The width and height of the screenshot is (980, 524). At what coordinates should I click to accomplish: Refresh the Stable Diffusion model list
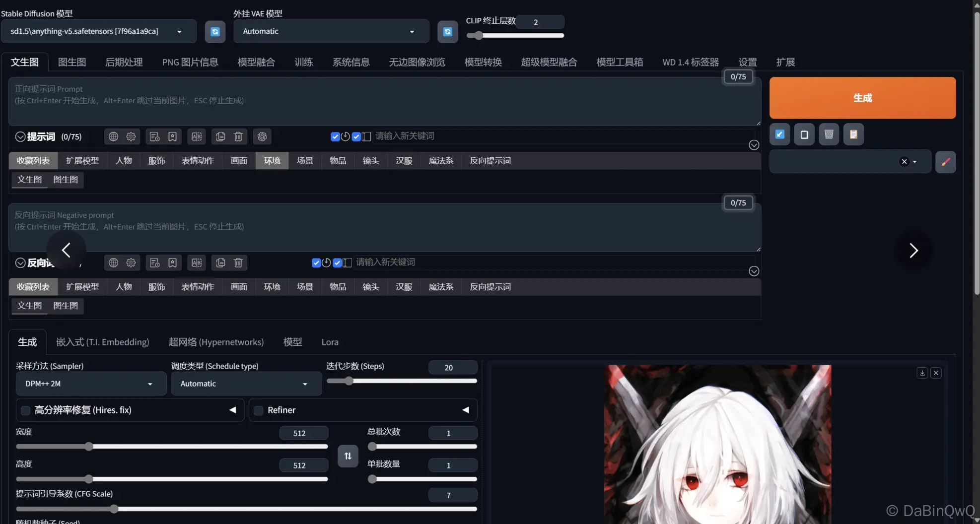[x=215, y=31]
